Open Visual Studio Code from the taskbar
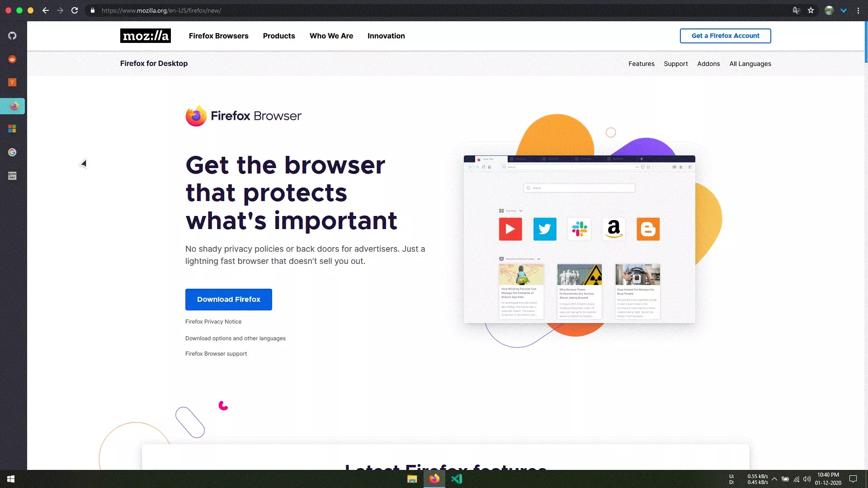868x488 pixels. click(457, 479)
